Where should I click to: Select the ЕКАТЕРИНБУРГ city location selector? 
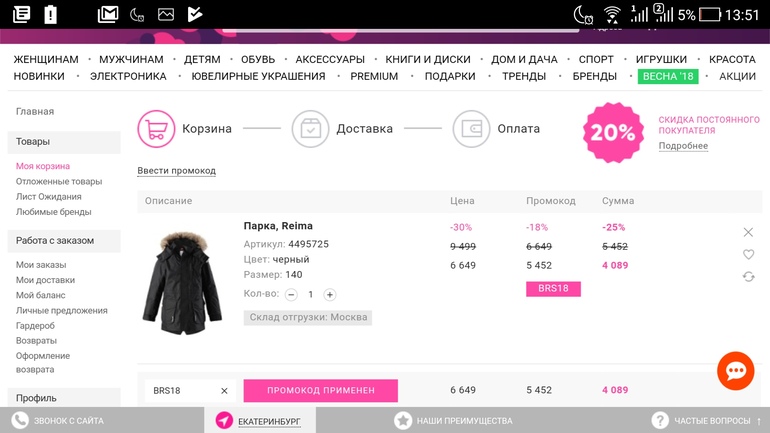pos(269,421)
